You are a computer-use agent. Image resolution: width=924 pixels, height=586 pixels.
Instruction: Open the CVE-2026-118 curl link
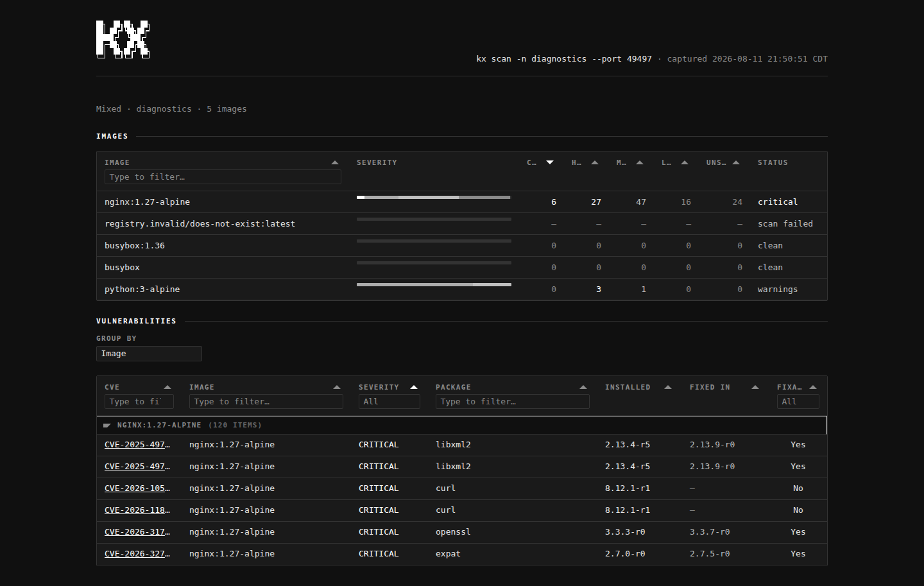pos(137,510)
